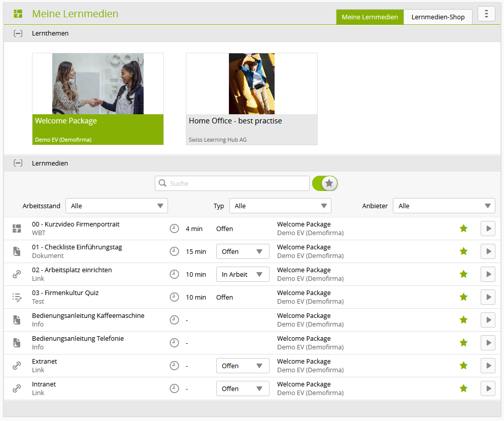Open 02 - Arbeitsplatz einrichten title link
The width and height of the screenshot is (504, 421).
[72, 270]
